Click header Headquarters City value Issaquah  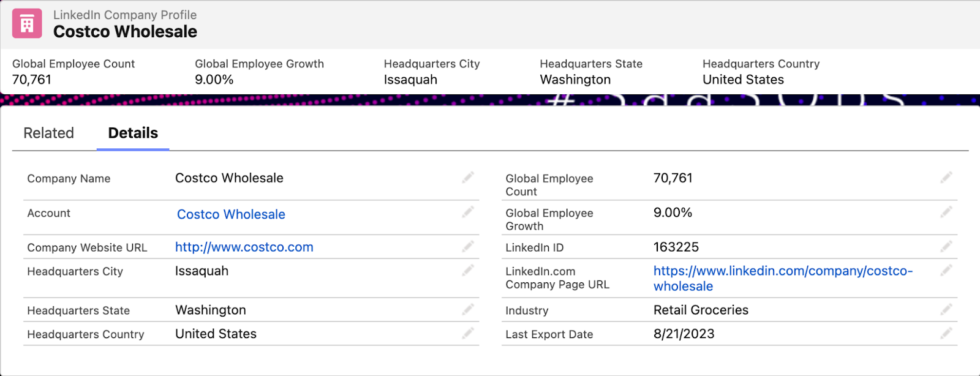click(x=410, y=80)
